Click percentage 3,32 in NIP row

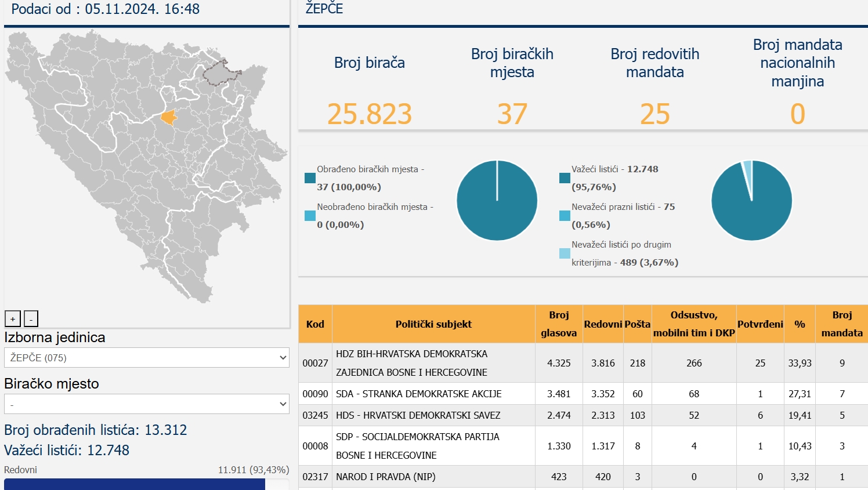800,477
